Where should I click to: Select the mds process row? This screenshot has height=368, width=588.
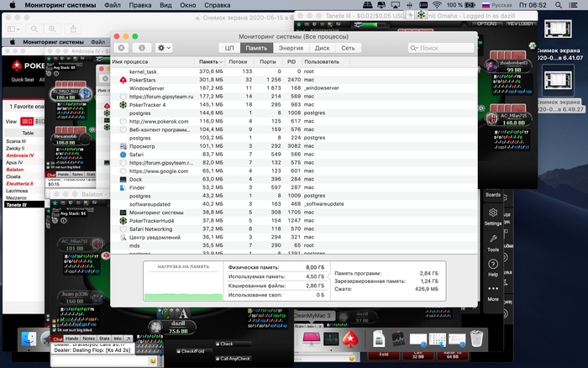(x=294, y=245)
